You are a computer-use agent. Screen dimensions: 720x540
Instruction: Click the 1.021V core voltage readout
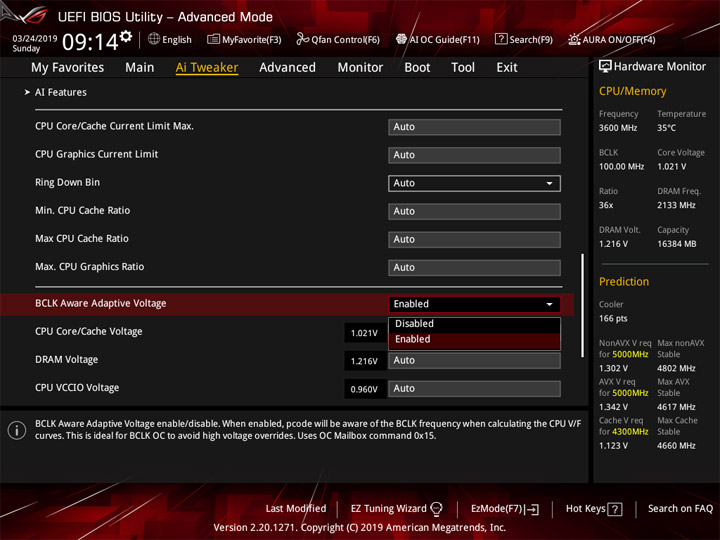point(364,333)
